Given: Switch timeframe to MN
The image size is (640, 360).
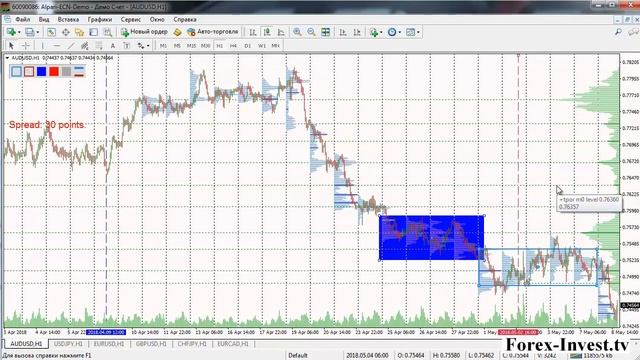Looking at the screenshot, I should (276, 46).
